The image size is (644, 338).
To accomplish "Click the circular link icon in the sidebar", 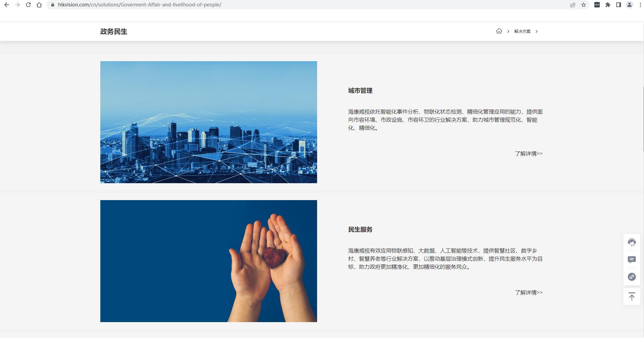I will coord(632,276).
